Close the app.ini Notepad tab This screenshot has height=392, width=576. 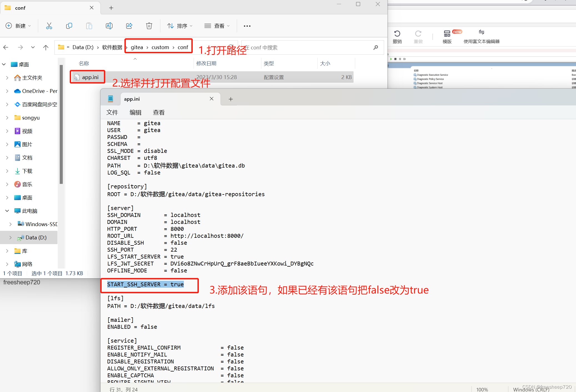(x=212, y=99)
